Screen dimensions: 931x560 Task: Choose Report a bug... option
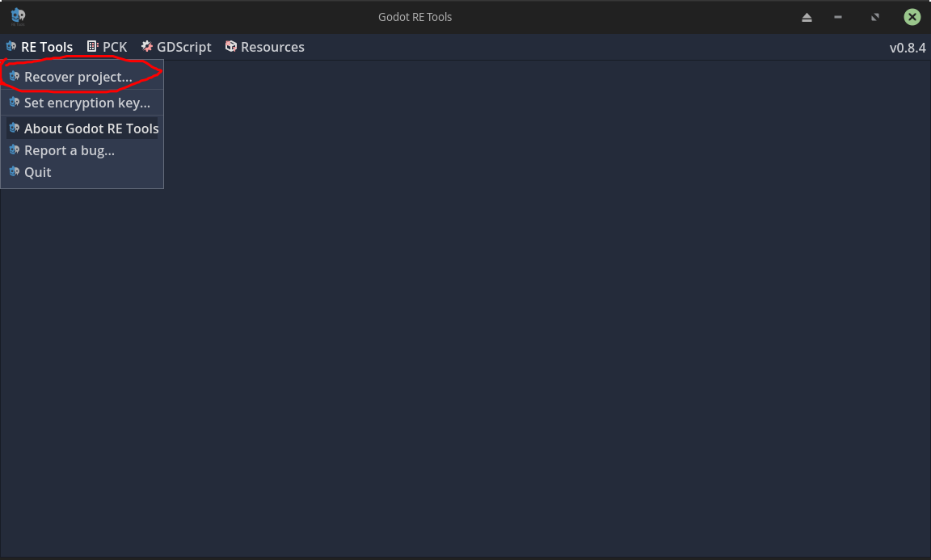click(82, 150)
